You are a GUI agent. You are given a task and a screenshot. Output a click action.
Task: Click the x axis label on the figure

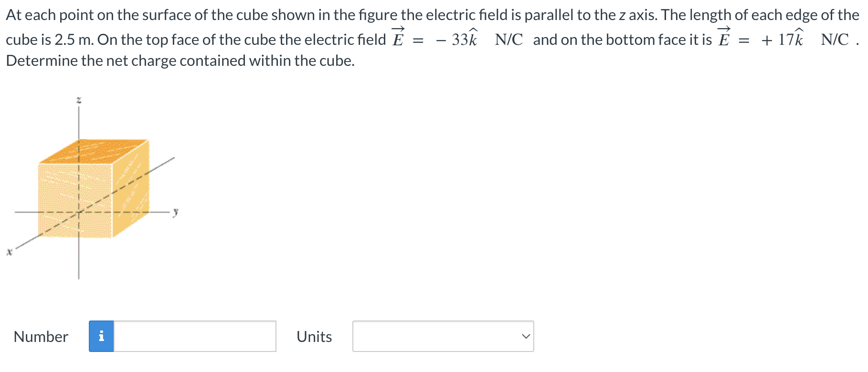point(9,253)
